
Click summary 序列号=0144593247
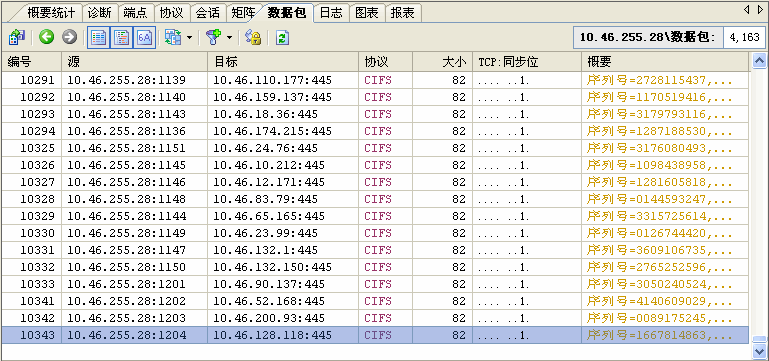point(660,199)
